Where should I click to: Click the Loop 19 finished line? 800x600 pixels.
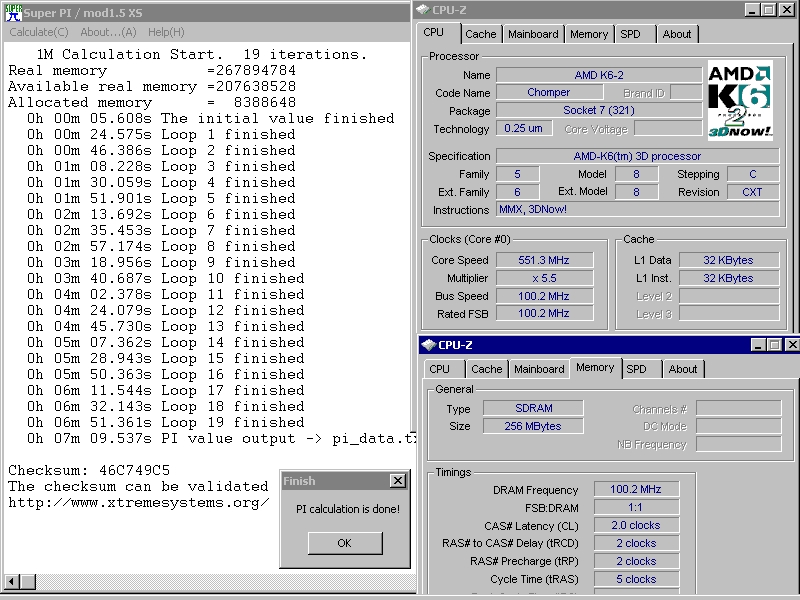point(166,422)
